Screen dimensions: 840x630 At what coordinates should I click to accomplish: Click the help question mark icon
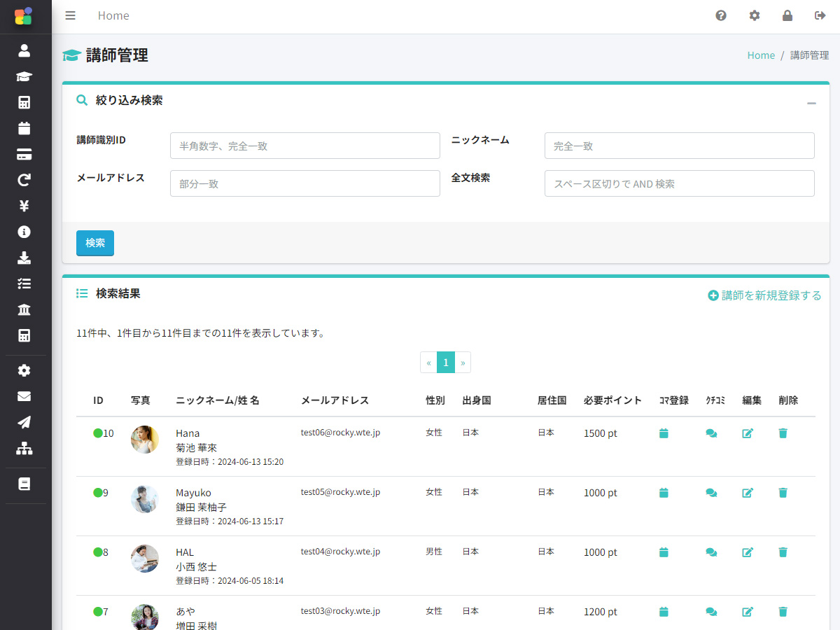(721, 15)
